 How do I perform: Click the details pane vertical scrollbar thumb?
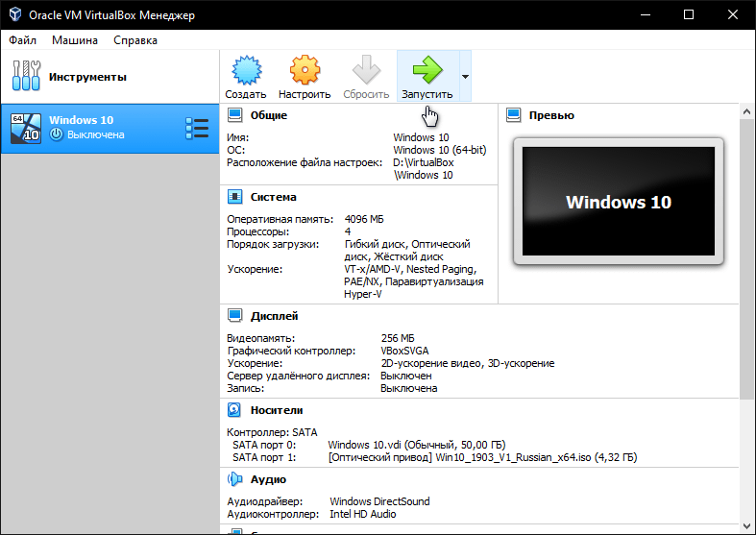(x=746, y=258)
